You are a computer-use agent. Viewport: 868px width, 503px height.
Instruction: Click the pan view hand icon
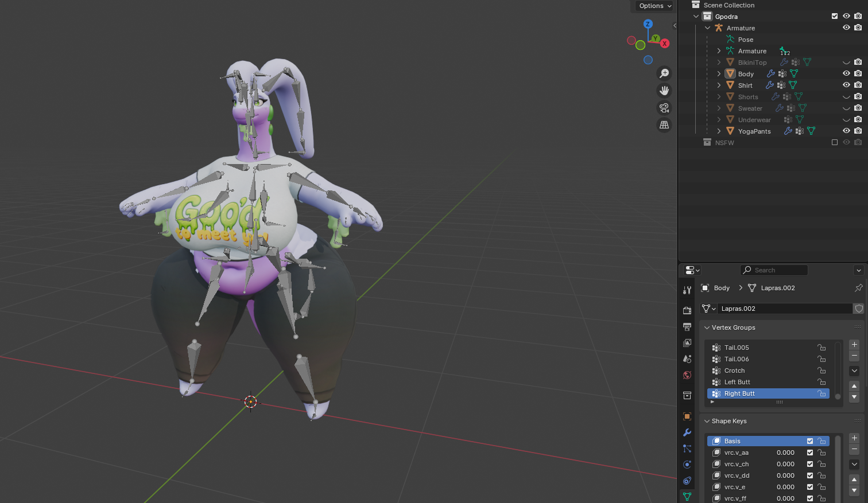point(664,91)
